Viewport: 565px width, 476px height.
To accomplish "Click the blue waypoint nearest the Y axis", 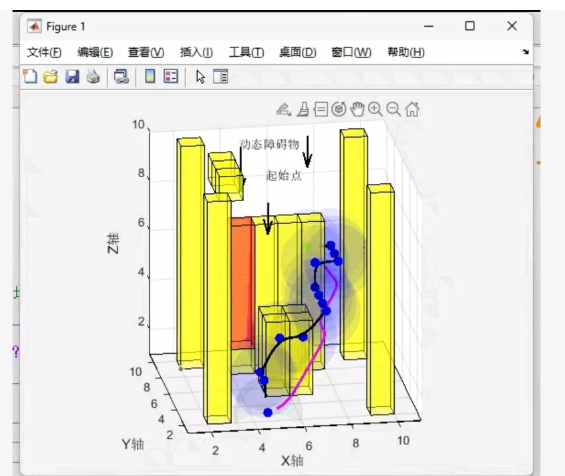I will [268, 413].
